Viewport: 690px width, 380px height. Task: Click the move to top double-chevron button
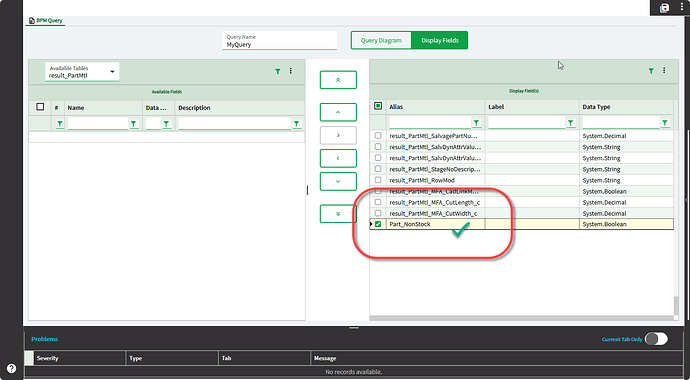[x=338, y=80]
